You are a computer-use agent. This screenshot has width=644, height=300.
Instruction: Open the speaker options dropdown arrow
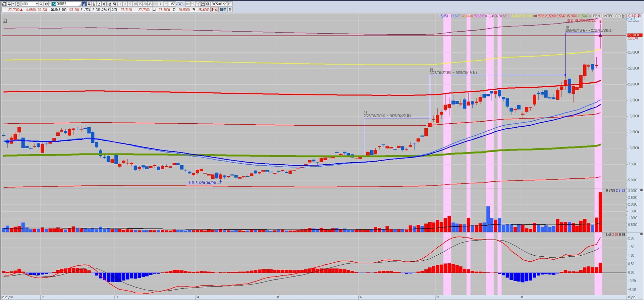[x=50, y=4]
